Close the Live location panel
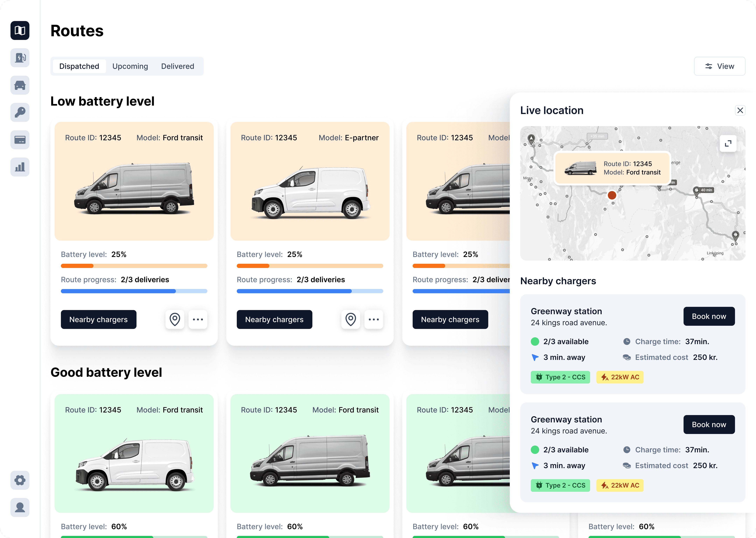Viewport: 756px width, 538px height. point(740,110)
